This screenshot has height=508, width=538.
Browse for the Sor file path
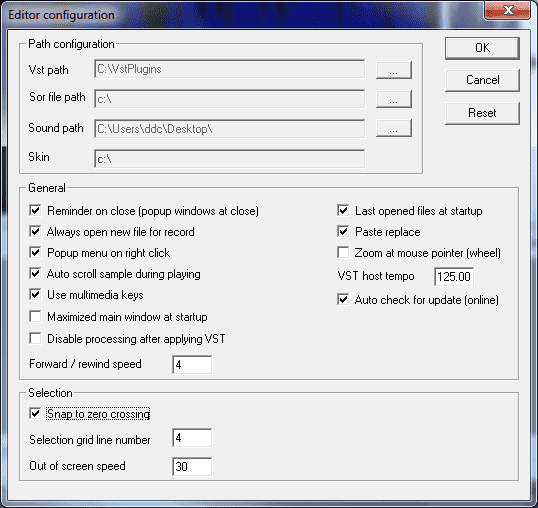click(x=394, y=99)
